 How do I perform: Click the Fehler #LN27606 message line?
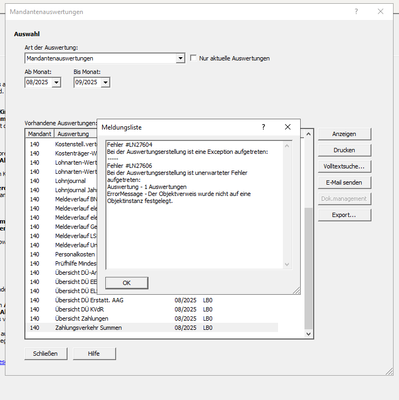(130, 166)
